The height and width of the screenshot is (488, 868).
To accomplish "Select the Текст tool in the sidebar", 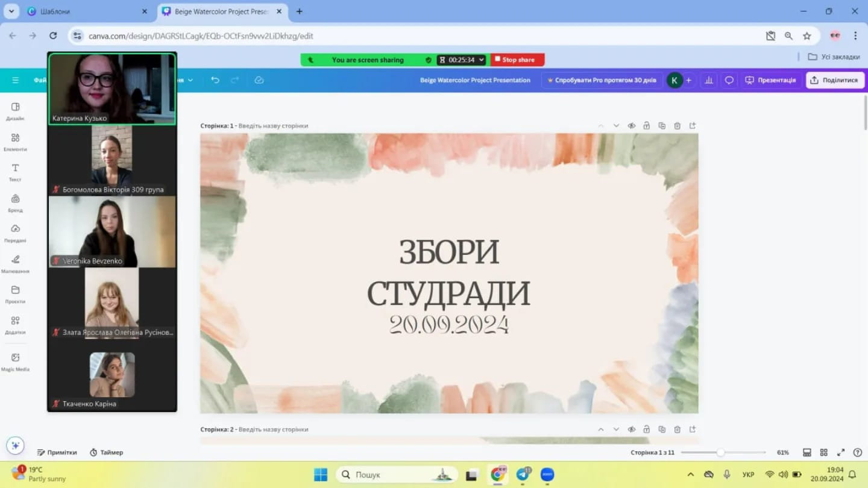I will pyautogui.click(x=15, y=172).
